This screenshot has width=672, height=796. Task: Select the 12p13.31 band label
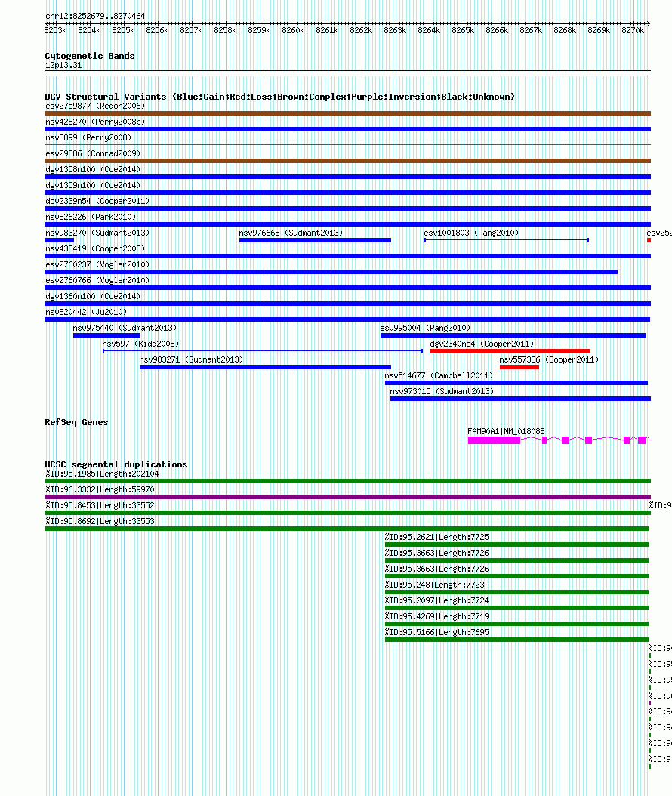pos(63,66)
